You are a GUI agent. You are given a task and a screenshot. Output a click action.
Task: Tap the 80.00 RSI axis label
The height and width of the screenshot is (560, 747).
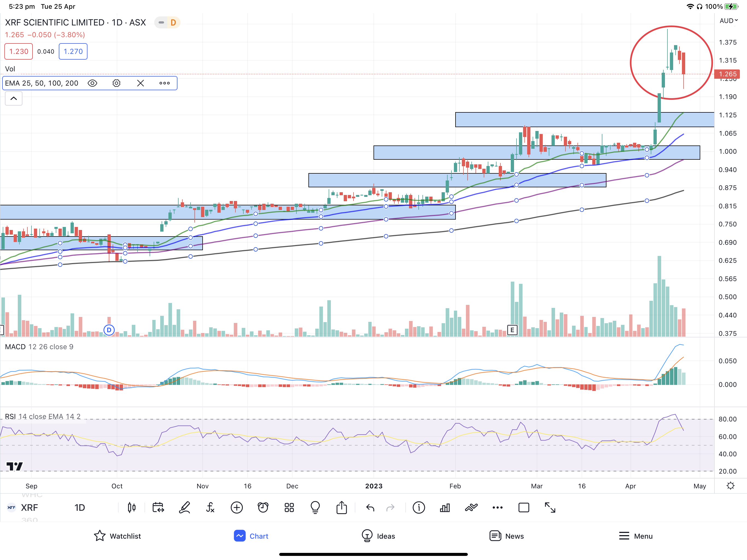pyautogui.click(x=727, y=419)
